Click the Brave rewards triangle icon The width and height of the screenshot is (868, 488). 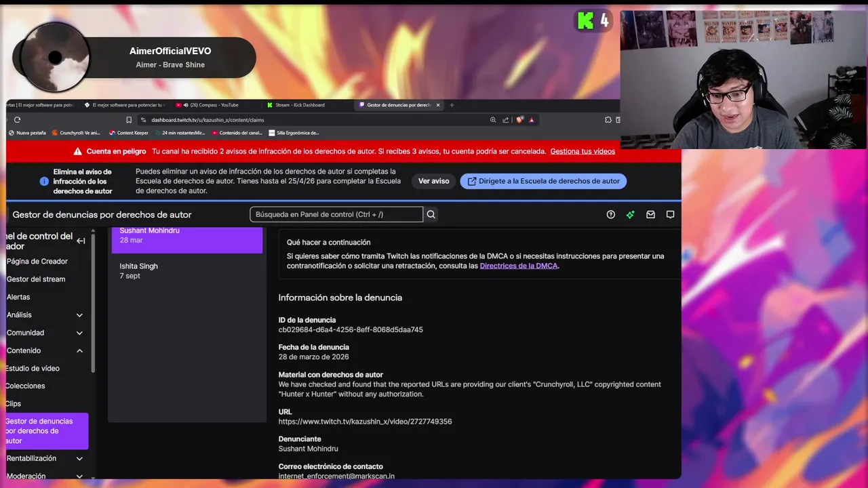point(532,120)
